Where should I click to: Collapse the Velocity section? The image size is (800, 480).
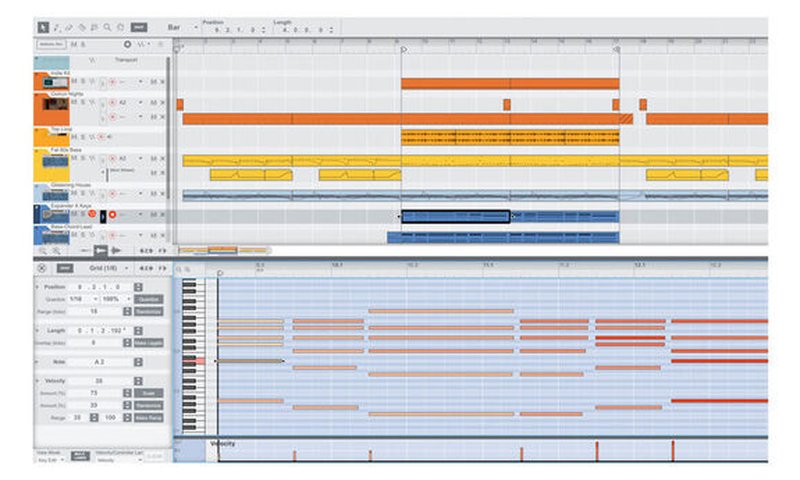point(38,381)
